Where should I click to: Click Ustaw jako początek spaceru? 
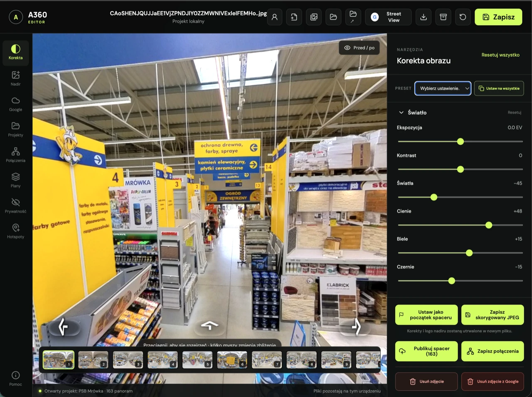(426, 315)
